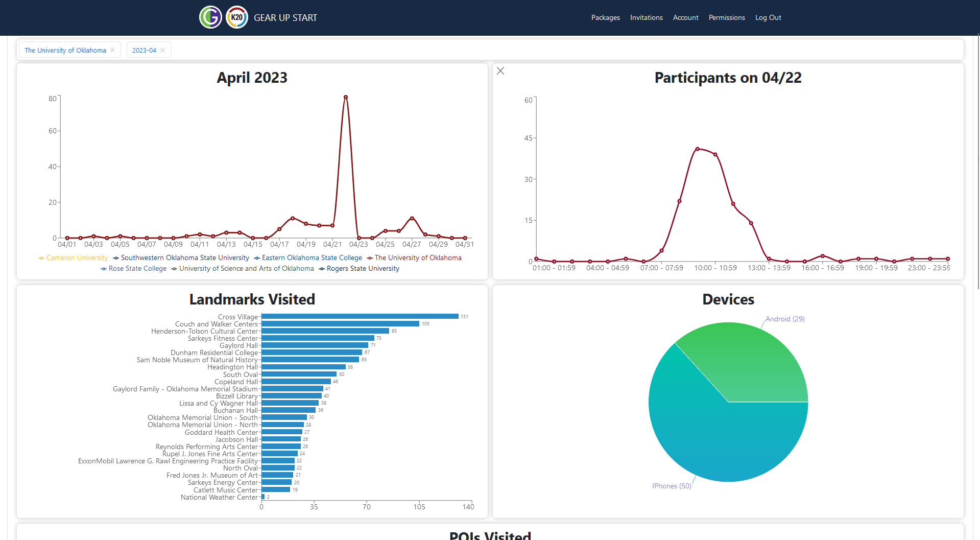
Task: Click the Sarkeys Fitness Center bar
Action: (x=318, y=338)
